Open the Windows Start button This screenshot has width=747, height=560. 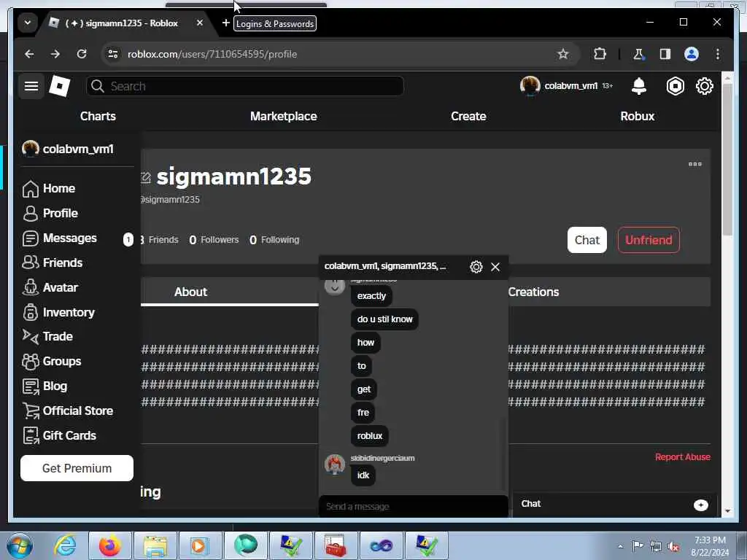pyautogui.click(x=20, y=545)
